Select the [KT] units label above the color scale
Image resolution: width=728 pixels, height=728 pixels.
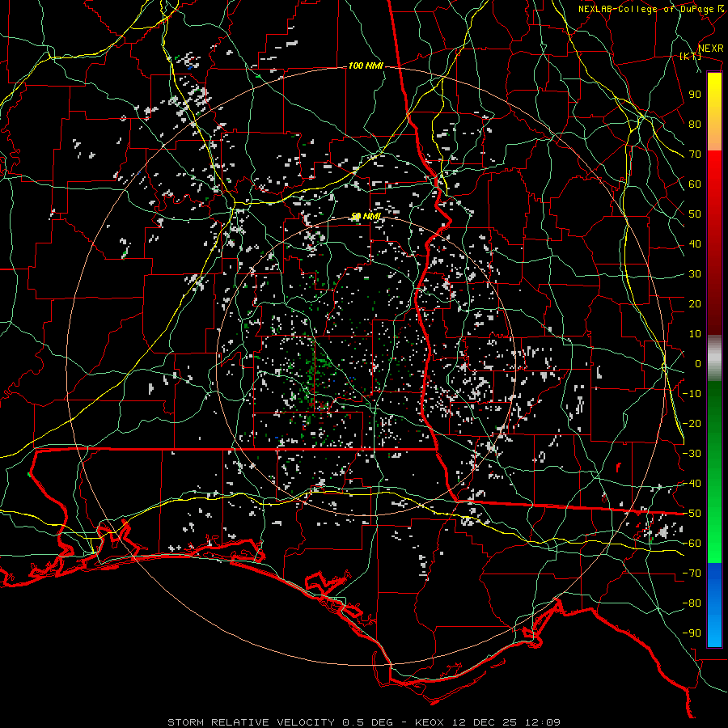(x=691, y=56)
